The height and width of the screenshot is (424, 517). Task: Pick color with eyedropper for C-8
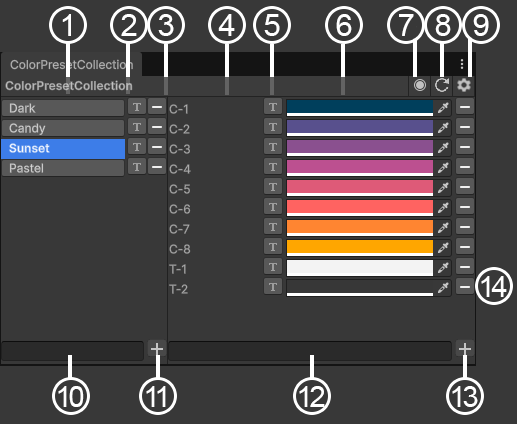point(443,248)
